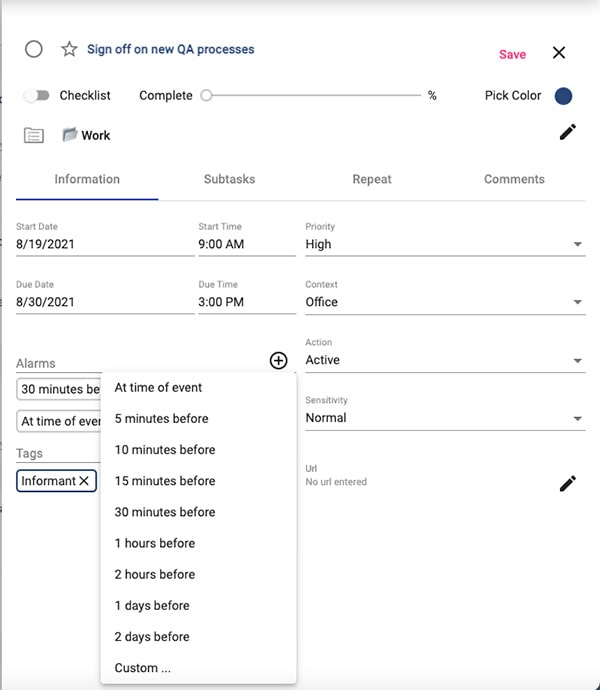600x690 pixels.
Task: Toggle the Checklist switch
Action: tap(37, 96)
